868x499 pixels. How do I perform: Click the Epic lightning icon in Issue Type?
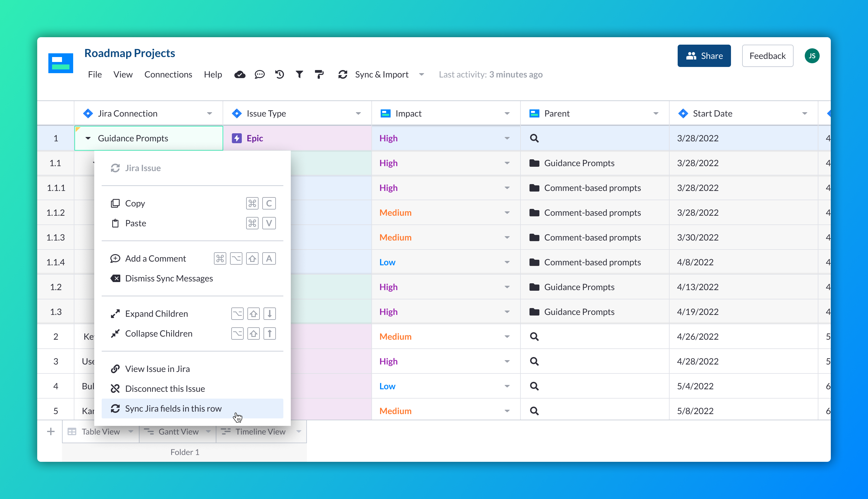point(237,138)
